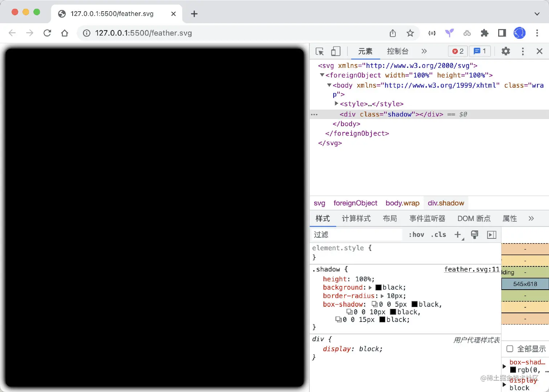
Task: View site information icon in address bar
Action: [86, 33]
